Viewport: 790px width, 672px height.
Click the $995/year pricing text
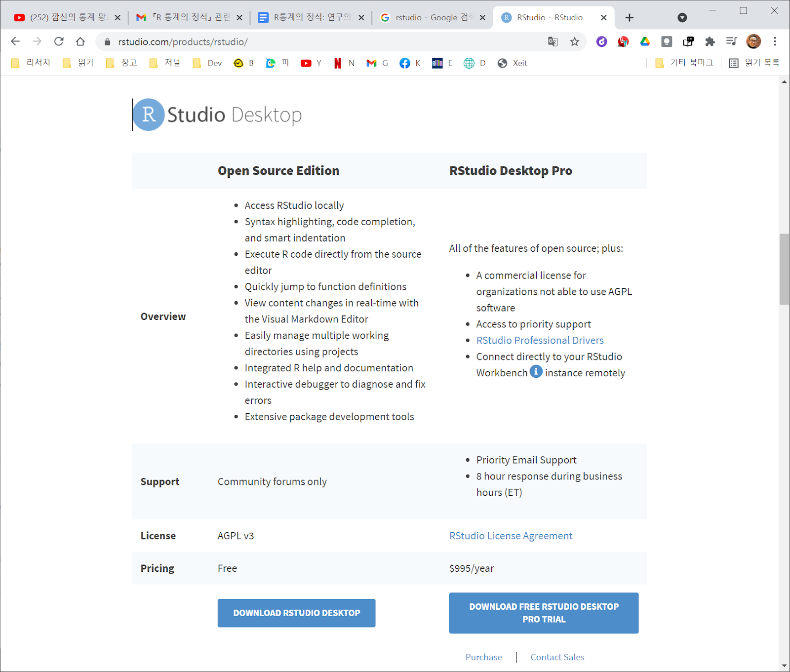472,568
